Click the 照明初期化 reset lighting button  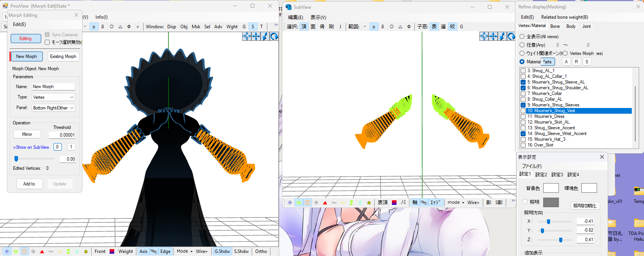585,206
